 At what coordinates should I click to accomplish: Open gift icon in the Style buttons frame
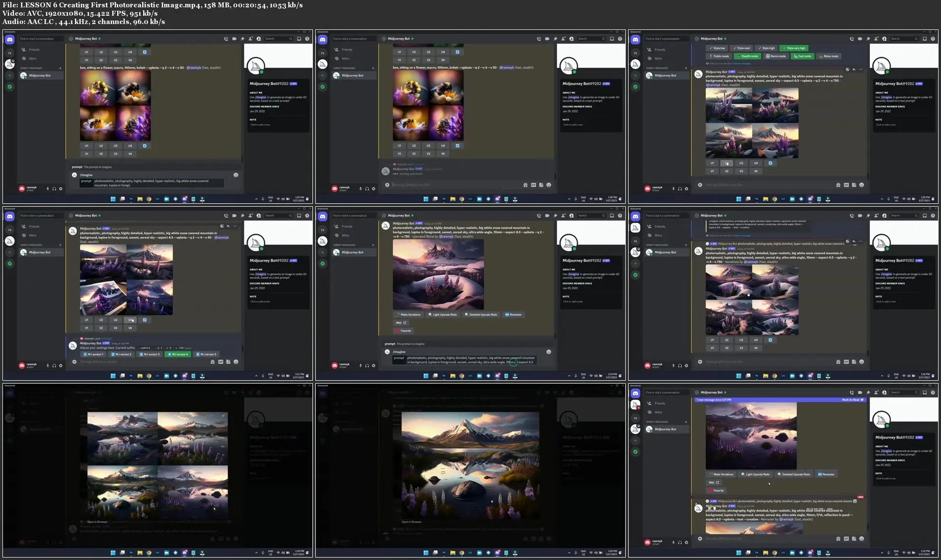click(838, 185)
